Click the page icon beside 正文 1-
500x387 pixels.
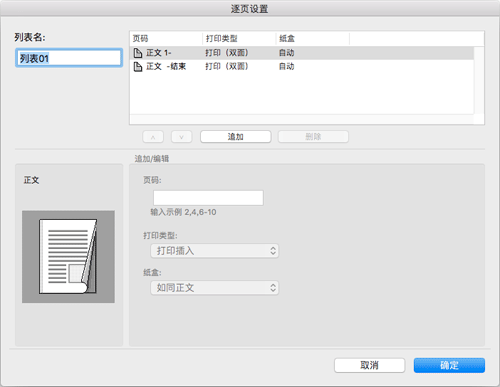click(138, 53)
